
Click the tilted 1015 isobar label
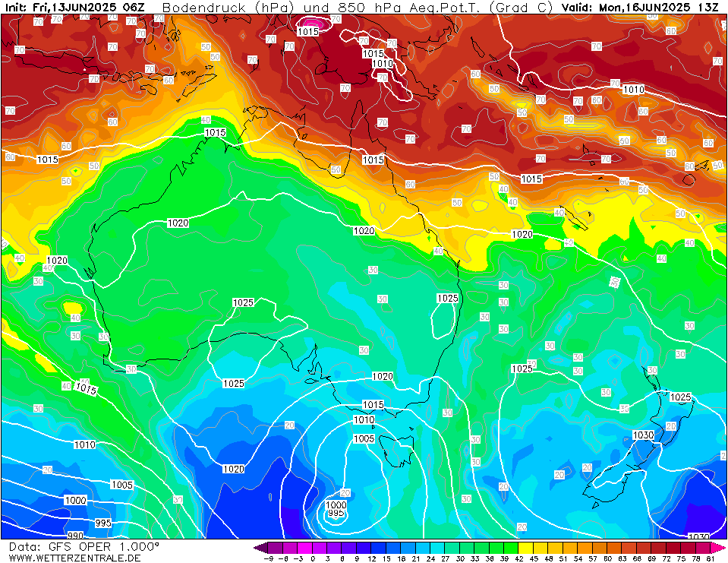86,388
